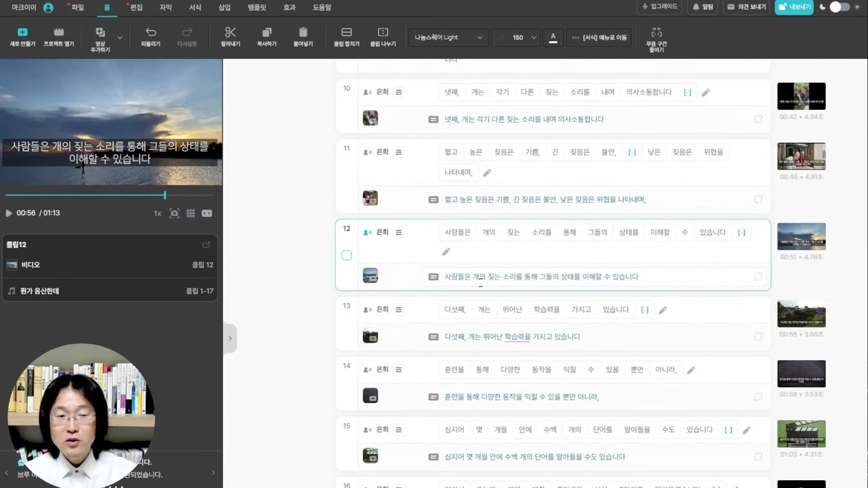This screenshot has height=488, width=868.
Task: Change 1x playback speed
Action: tap(157, 213)
